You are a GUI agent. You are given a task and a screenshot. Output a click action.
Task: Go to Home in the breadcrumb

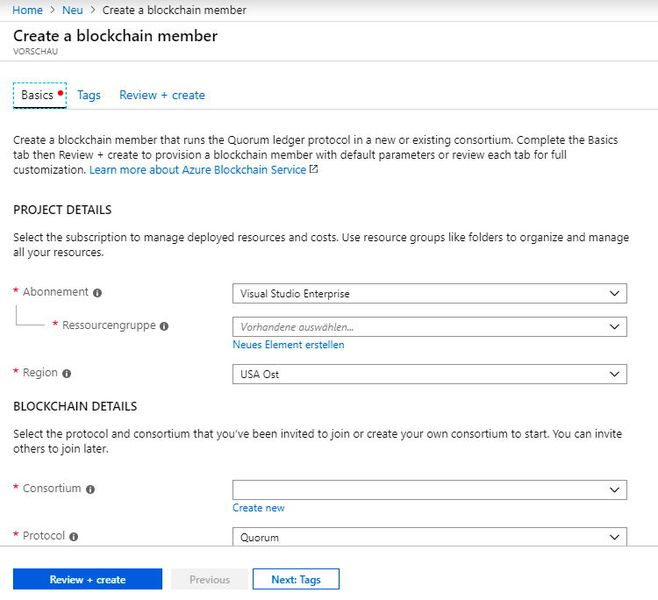coord(27,10)
